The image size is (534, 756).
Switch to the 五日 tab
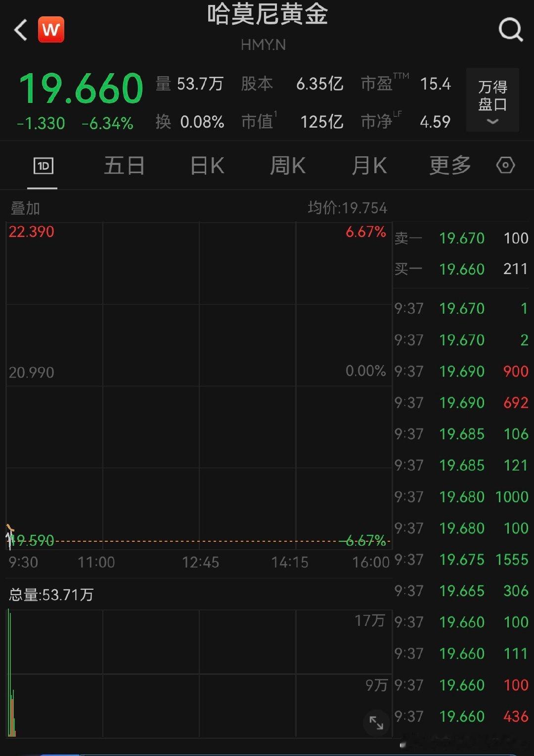tap(124, 166)
